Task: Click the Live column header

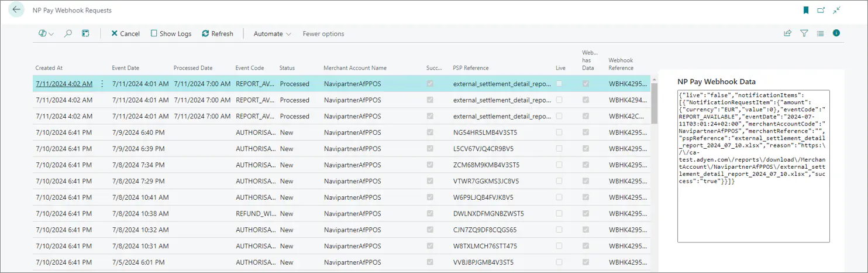Action: (560, 68)
